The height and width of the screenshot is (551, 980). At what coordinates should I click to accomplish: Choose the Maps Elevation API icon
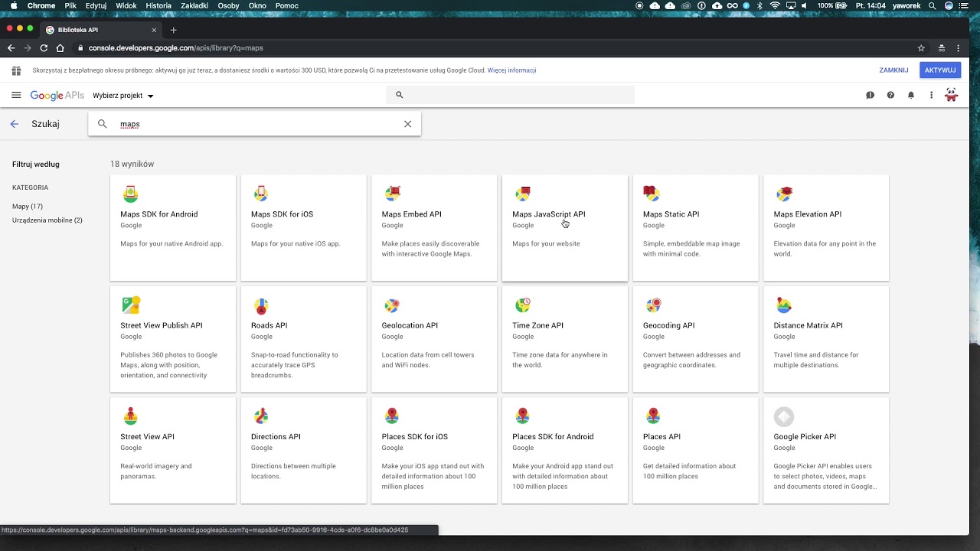[x=783, y=194]
